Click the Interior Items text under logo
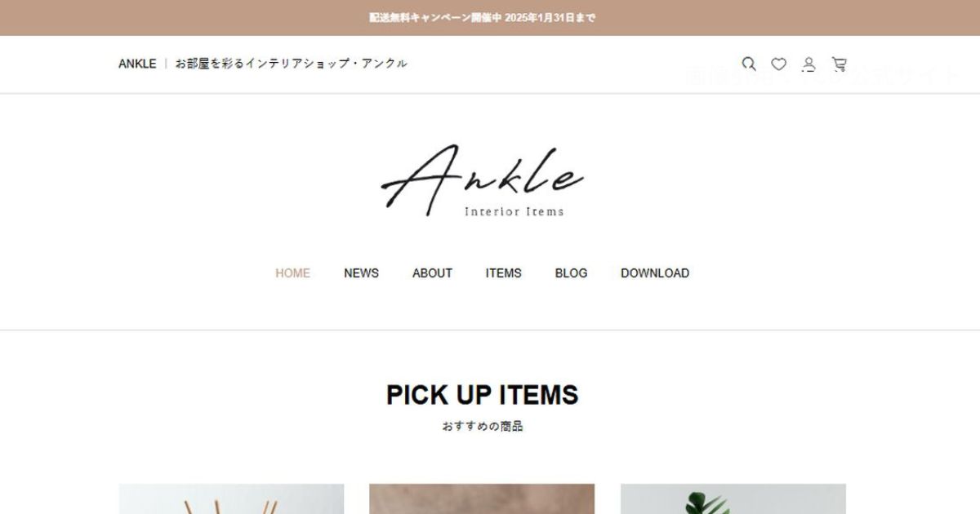The height and width of the screenshot is (514, 980). click(x=514, y=211)
